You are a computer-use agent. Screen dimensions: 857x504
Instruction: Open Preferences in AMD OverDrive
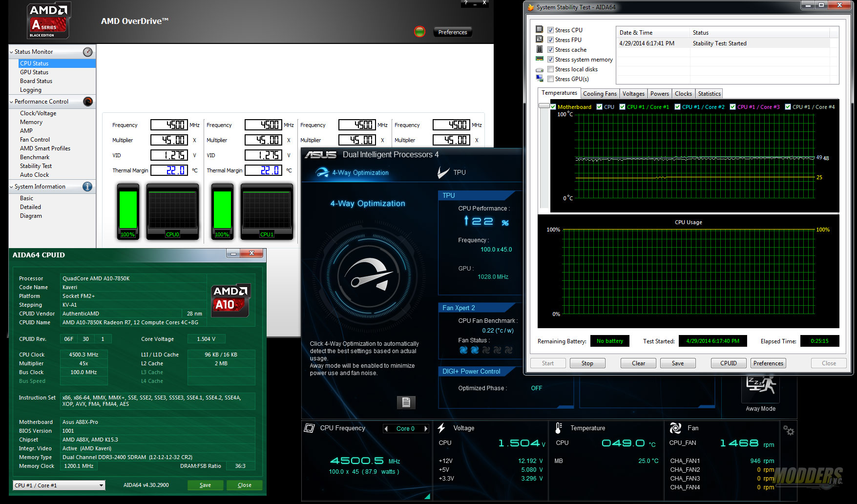point(453,32)
